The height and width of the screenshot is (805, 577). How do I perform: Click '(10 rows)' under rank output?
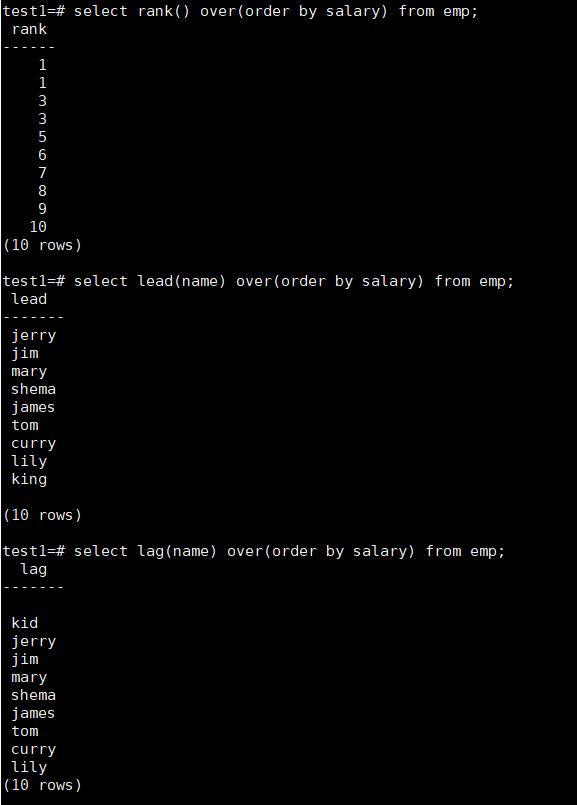(x=42, y=245)
